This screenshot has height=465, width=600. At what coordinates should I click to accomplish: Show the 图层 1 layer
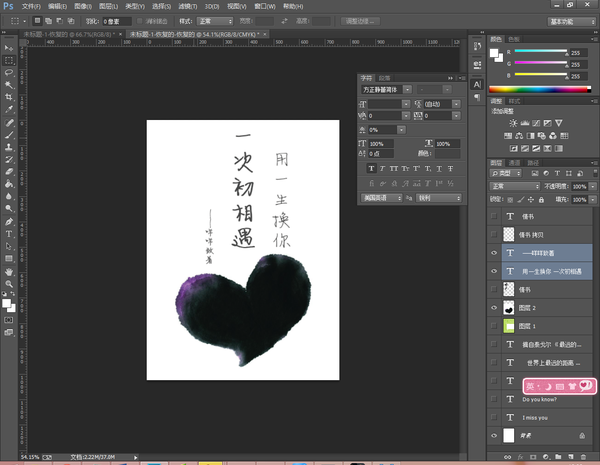(x=494, y=326)
